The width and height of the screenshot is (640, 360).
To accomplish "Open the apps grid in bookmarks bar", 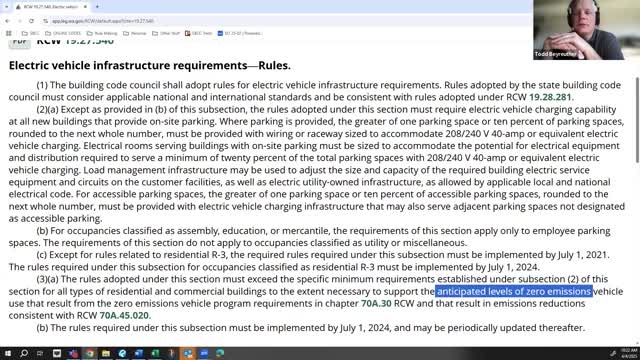I will coord(9,33).
